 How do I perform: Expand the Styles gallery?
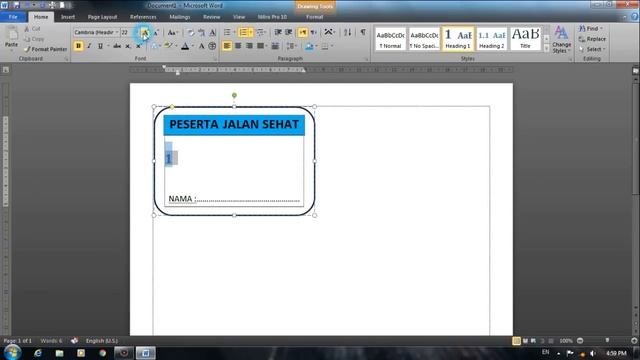547,48
